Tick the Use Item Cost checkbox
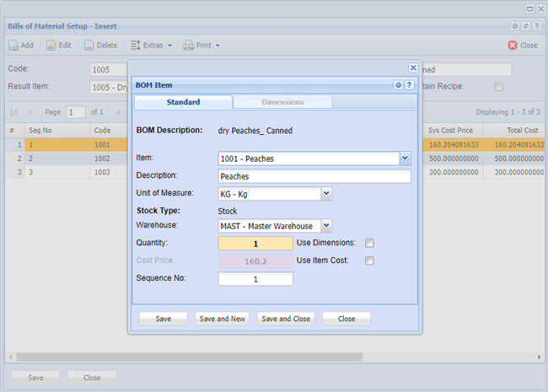 pyautogui.click(x=369, y=261)
